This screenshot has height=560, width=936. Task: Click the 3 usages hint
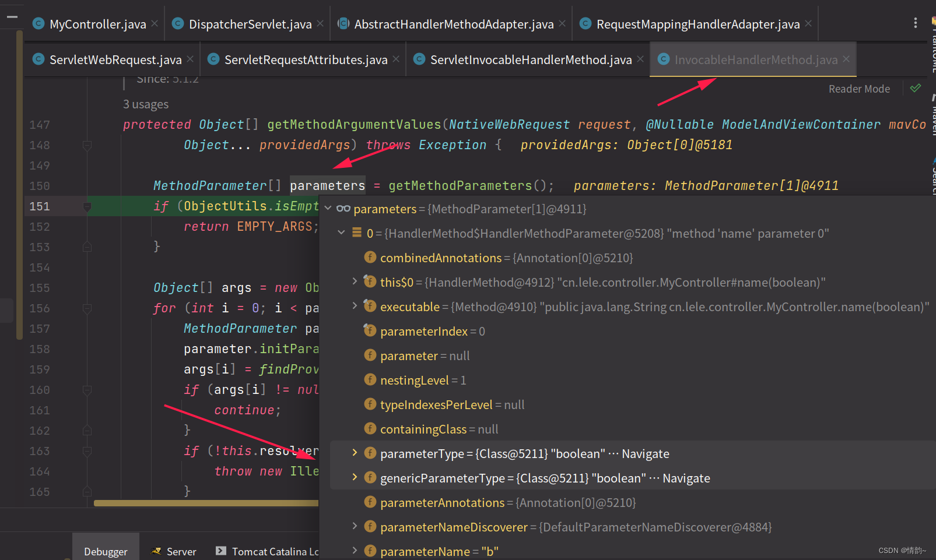[x=146, y=104]
